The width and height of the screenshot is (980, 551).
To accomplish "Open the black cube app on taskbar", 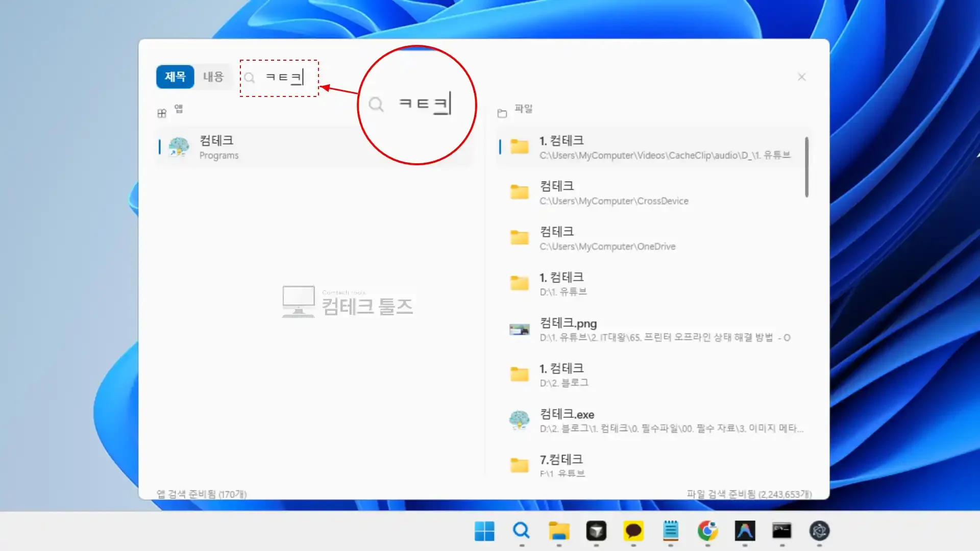I will (x=596, y=531).
